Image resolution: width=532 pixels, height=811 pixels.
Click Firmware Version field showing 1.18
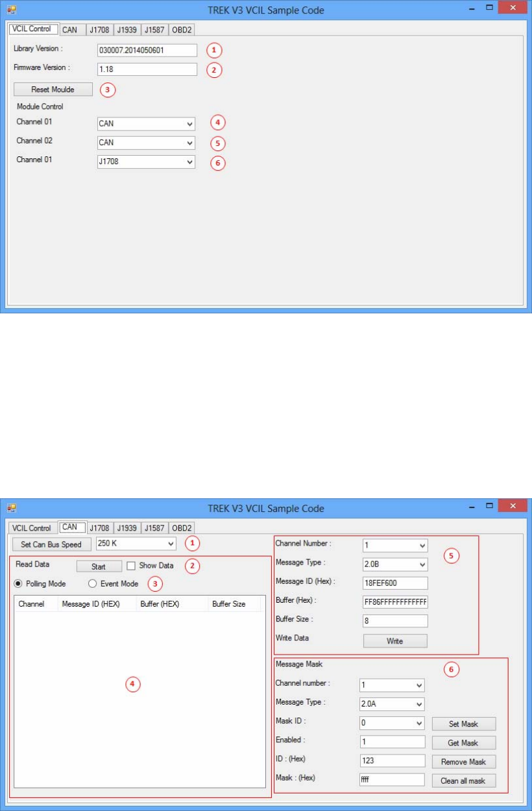click(x=147, y=69)
